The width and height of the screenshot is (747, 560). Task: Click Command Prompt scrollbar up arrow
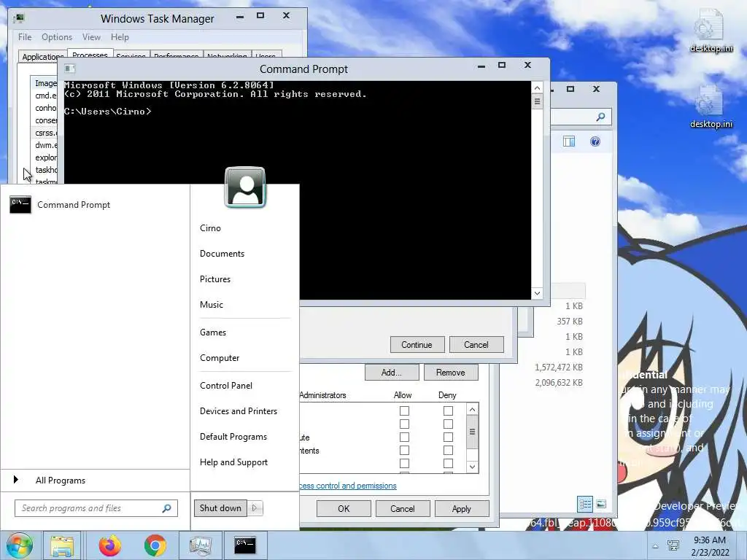point(537,87)
